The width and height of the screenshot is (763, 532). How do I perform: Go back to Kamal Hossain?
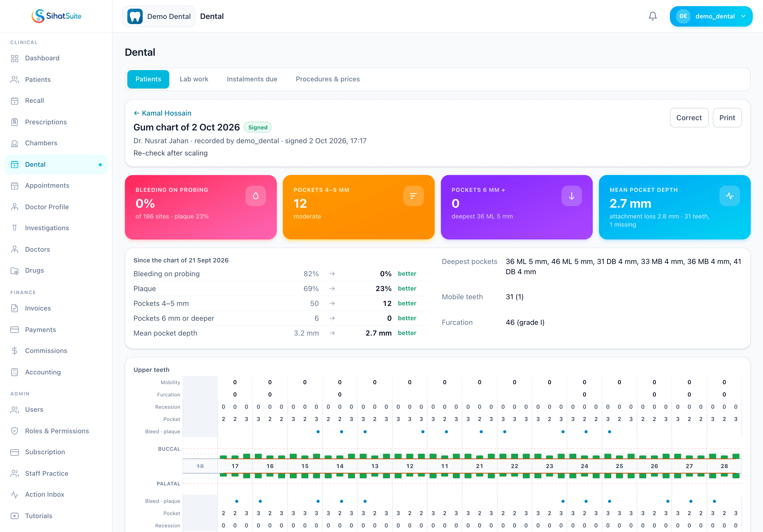pos(163,113)
